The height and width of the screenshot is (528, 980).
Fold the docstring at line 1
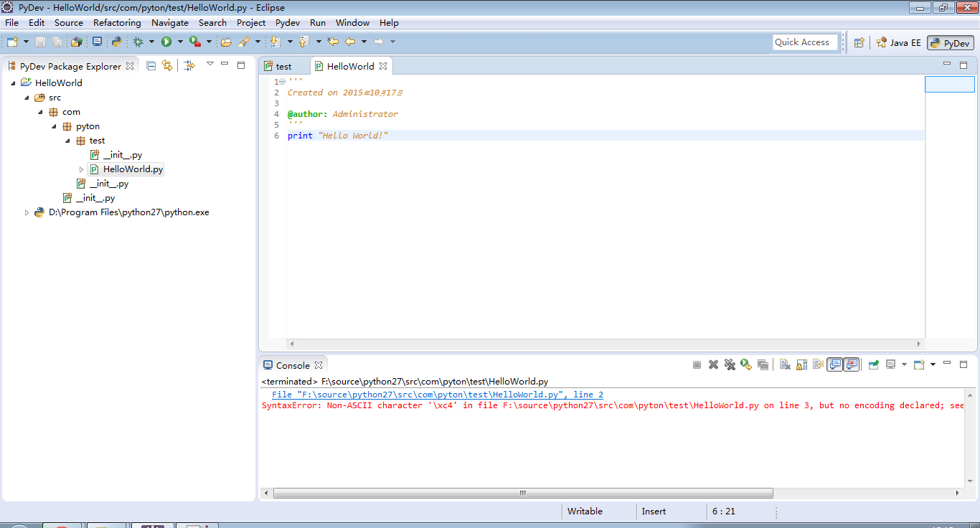point(282,81)
